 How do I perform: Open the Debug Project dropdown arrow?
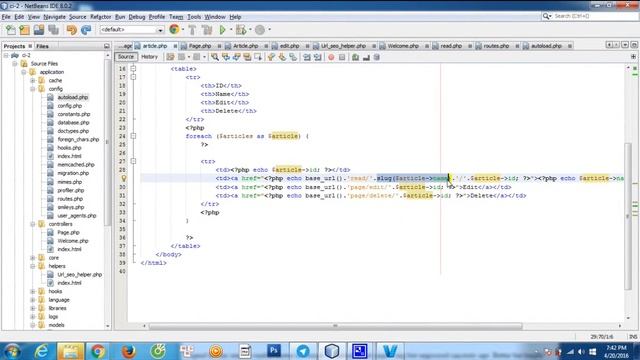[x=250, y=30]
